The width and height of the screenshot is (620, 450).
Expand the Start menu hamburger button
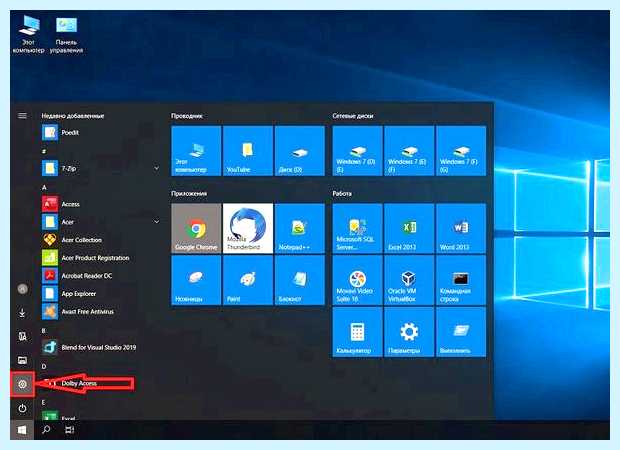(23, 115)
